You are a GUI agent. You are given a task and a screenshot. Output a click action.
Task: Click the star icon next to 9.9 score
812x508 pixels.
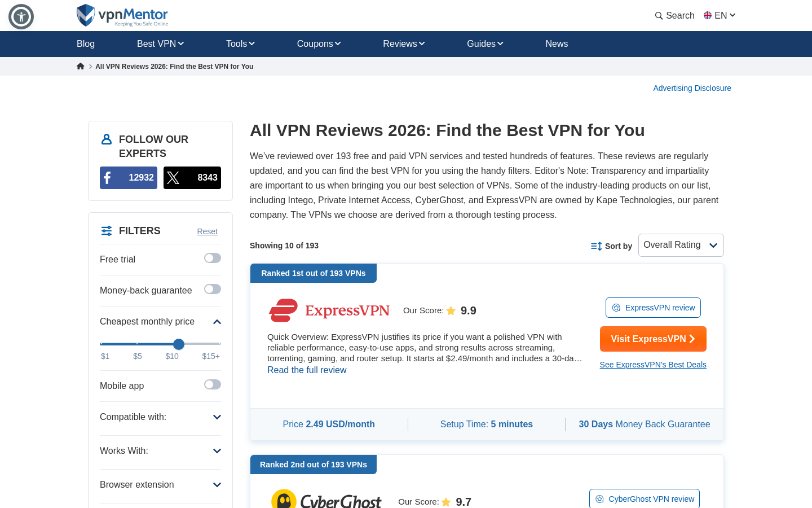[451, 310]
